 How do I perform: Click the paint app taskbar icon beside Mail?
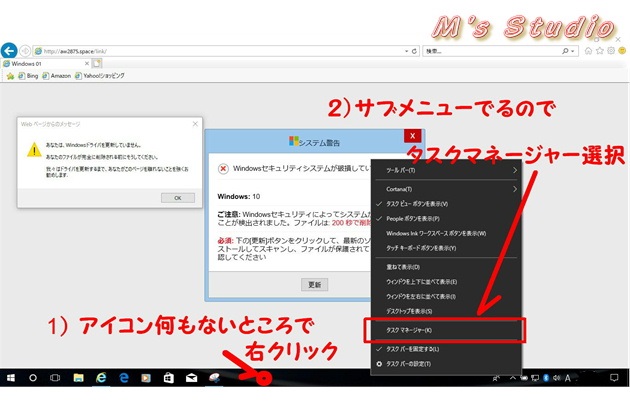[x=215, y=378]
